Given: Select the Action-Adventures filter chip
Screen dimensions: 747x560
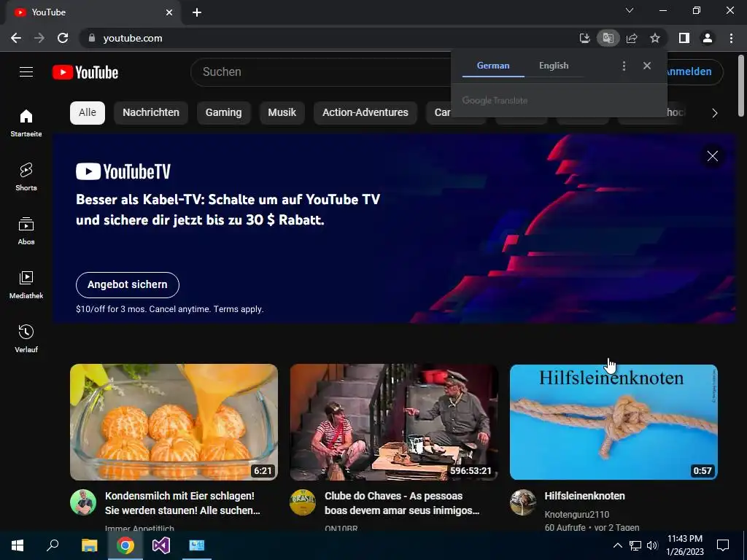Looking at the screenshot, I should pyautogui.click(x=365, y=113).
